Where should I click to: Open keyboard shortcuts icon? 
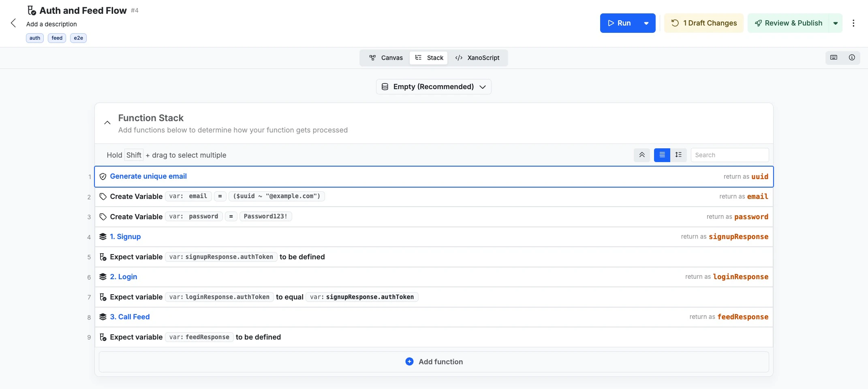[x=834, y=58]
